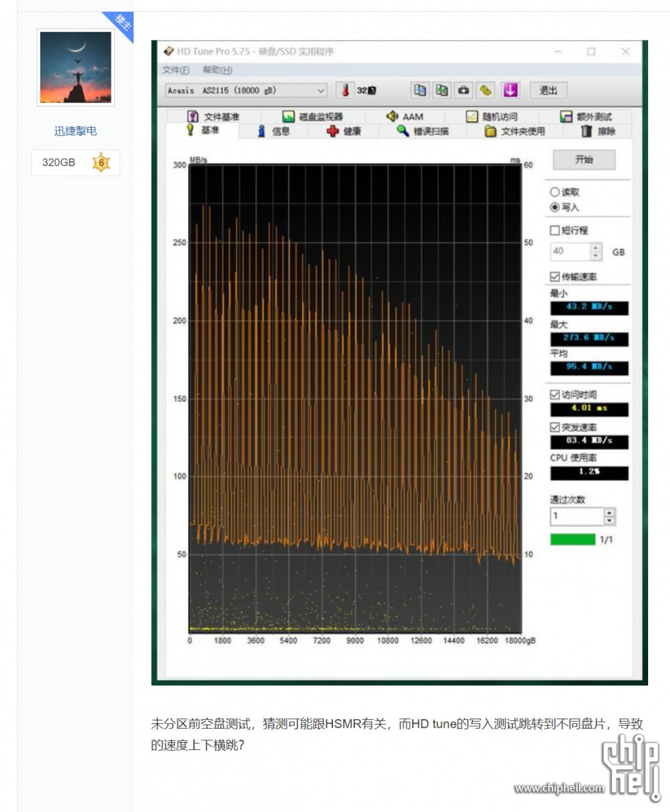Click the copy screenshot to clipboard icon

click(442, 90)
